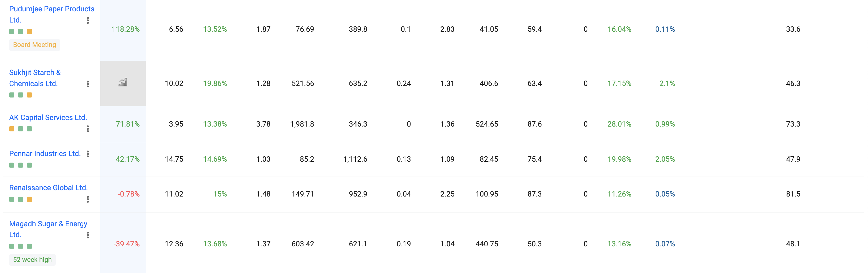Open kebab menu for Sukhjit Starch & Chemicals
868x273 pixels.
(x=88, y=84)
